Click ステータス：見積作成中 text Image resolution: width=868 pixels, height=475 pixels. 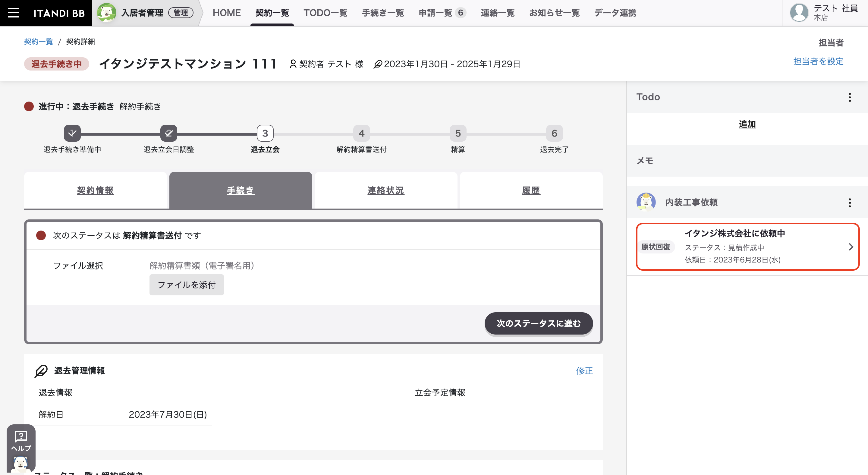coord(724,248)
